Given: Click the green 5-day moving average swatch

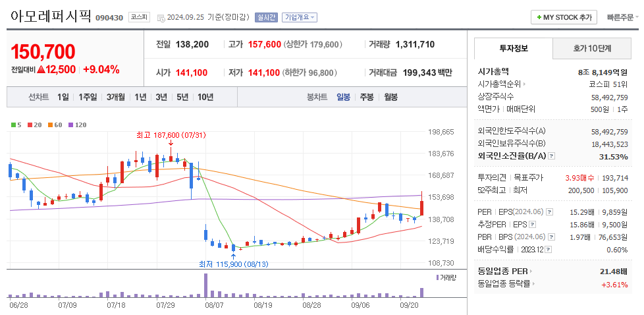Looking at the screenshot, I should point(14,125).
